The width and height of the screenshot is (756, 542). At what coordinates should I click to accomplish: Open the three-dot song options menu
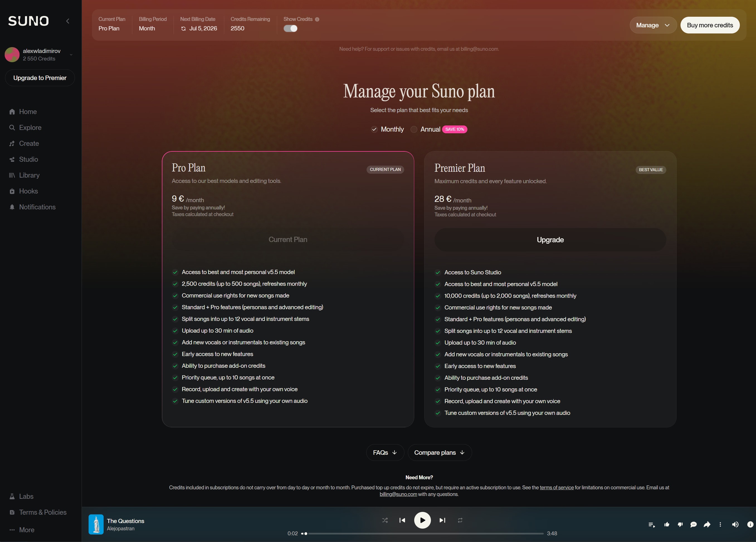(x=720, y=525)
